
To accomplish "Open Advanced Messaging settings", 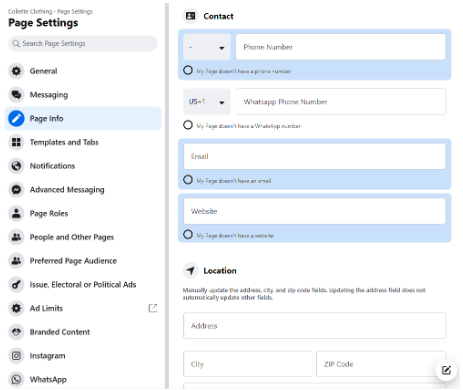I will [x=83, y=190].
